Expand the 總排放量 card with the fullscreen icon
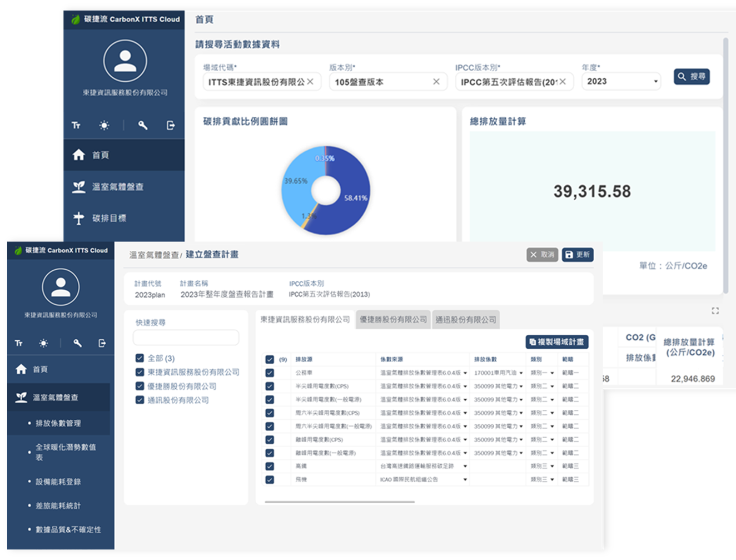This screenshot has height=560, width=736. [715, 311]
